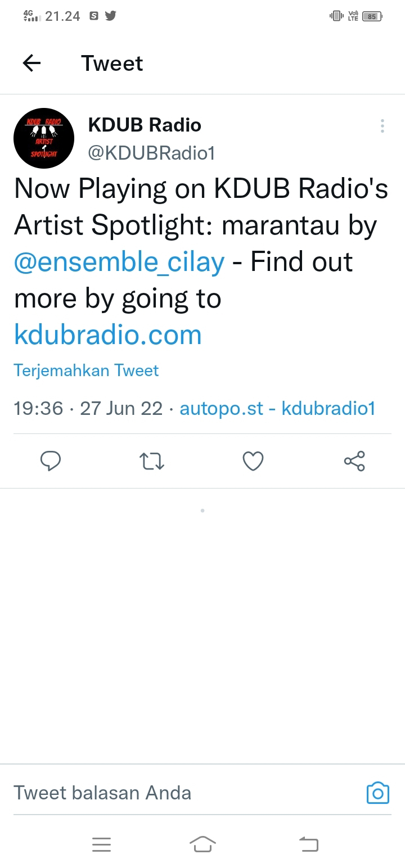Tap the 19:36 · 27 Jun 22 timestamp

[x=88, y=408]
